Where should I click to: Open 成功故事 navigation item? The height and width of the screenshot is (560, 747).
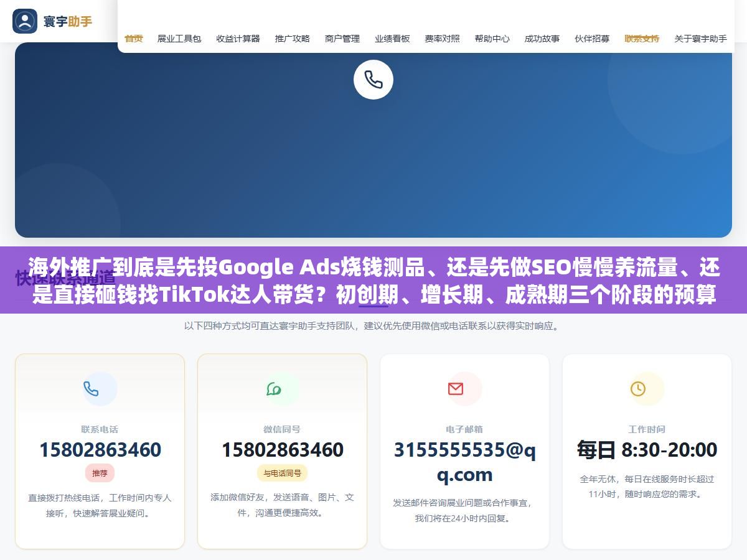(x=542, y=39)
